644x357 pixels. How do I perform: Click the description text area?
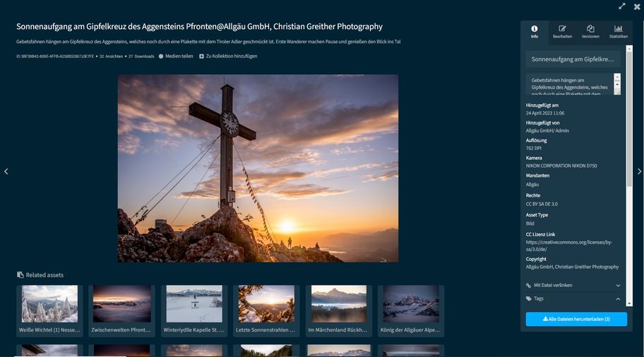click(569, 84)
